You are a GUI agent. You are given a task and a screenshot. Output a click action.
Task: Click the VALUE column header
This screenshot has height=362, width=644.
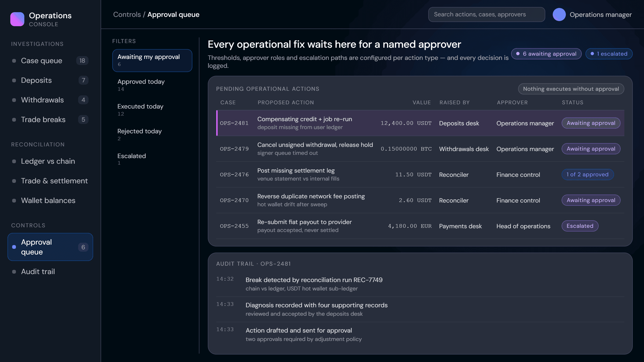[x=422, y=102]
